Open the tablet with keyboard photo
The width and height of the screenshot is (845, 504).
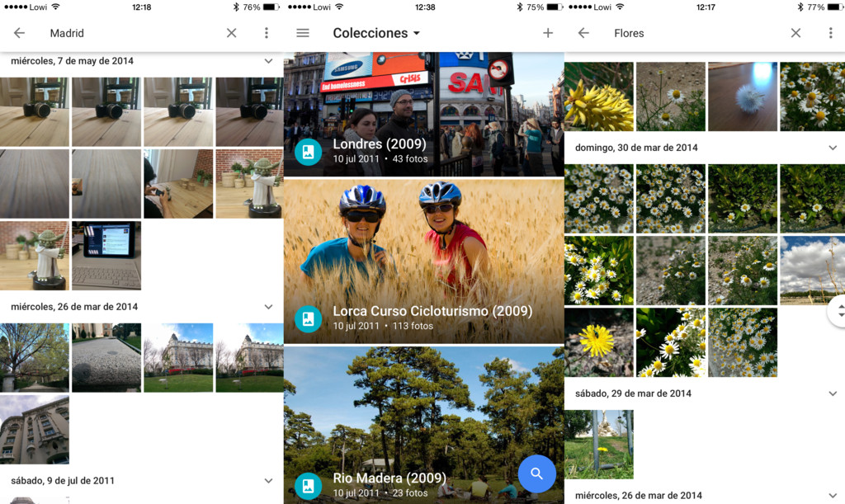106,255
